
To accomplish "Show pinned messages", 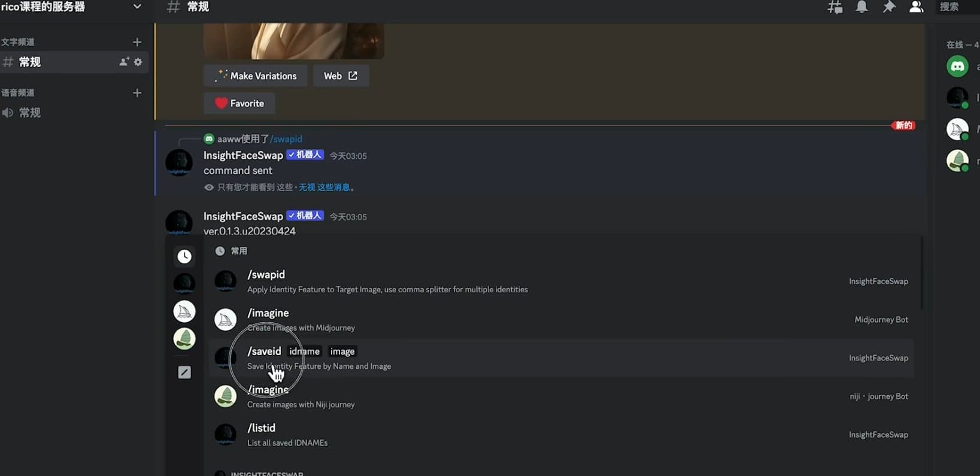I will pyautogui.click(x=889, y=7).
